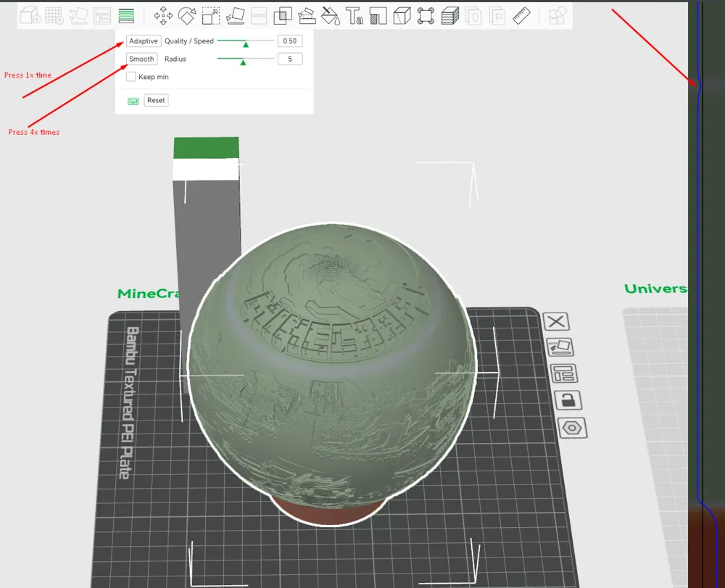Click the Add model cube icon
Image resolution: width=725 pixels, height=588 pixels.
[30, 16]
